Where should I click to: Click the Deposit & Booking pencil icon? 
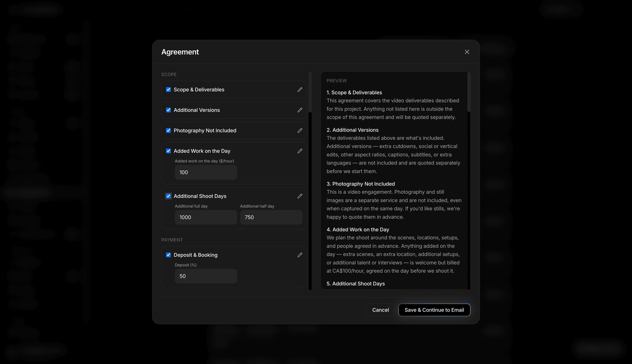click(x=300, y=255)
